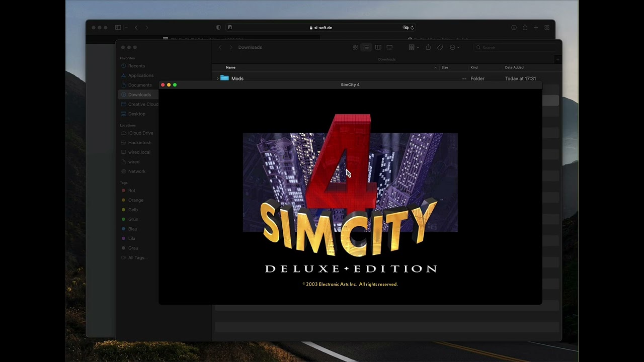Open Network in the Finder sidebar

click(136, 171)
